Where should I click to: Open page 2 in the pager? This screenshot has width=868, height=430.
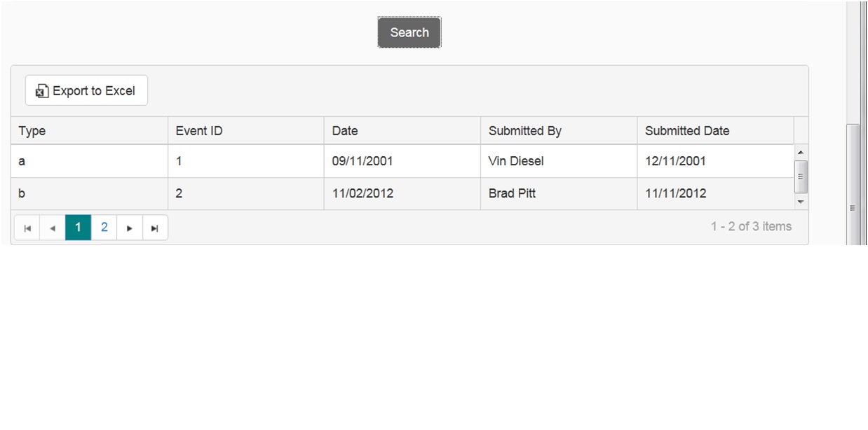(104, 227)
